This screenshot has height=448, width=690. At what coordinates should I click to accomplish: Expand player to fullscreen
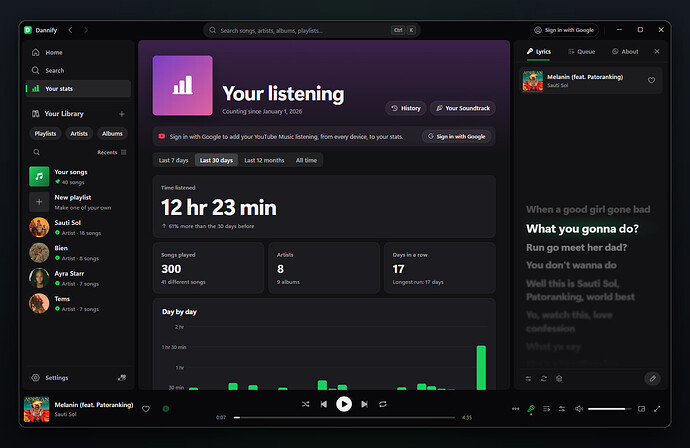(657, 409)
